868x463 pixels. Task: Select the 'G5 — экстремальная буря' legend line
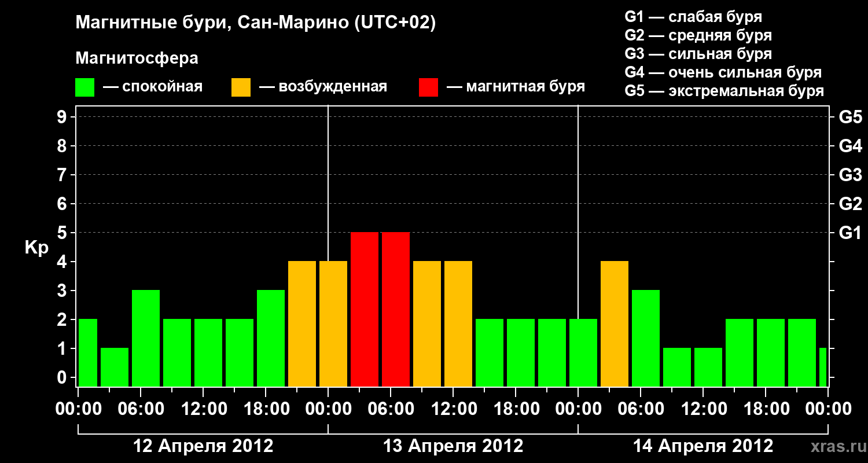pyautogui.click(x=724, y=91)
